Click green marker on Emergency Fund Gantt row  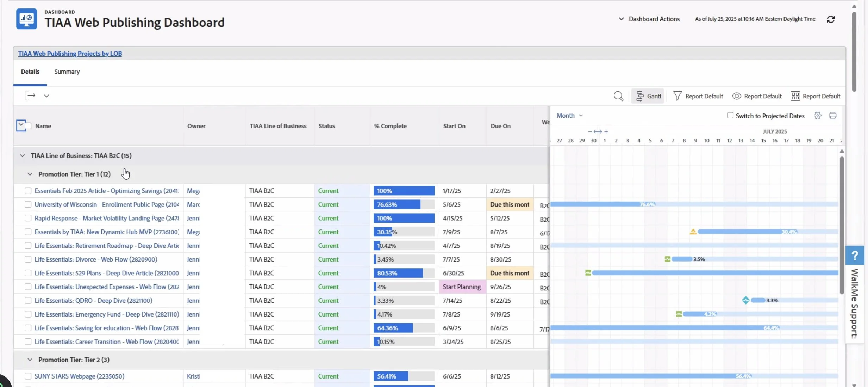click(x=679, y=314)
